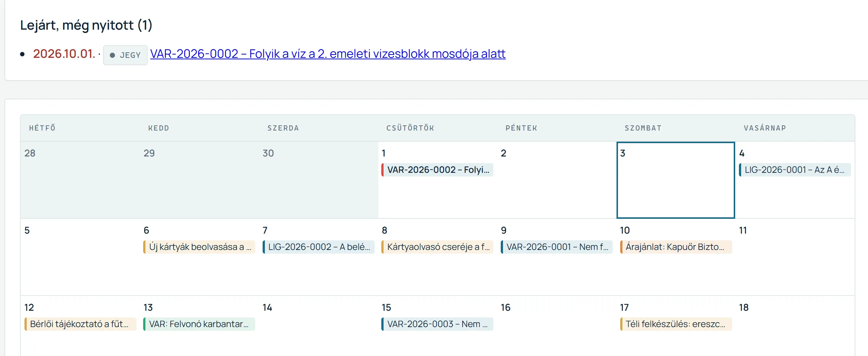The image size is (868, 356).
Task: Open VAR: Felvonó karbantartás event
Action: point(199,324)
